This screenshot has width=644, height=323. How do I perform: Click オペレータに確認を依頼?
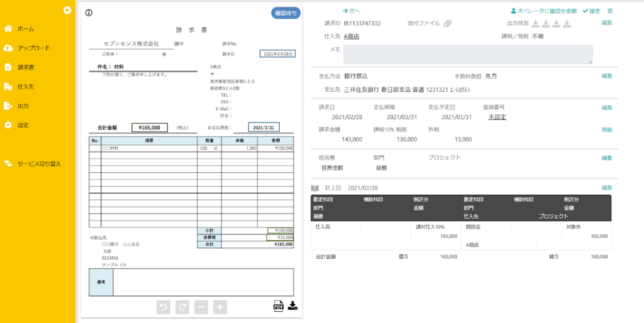click(x=543, y=11)
